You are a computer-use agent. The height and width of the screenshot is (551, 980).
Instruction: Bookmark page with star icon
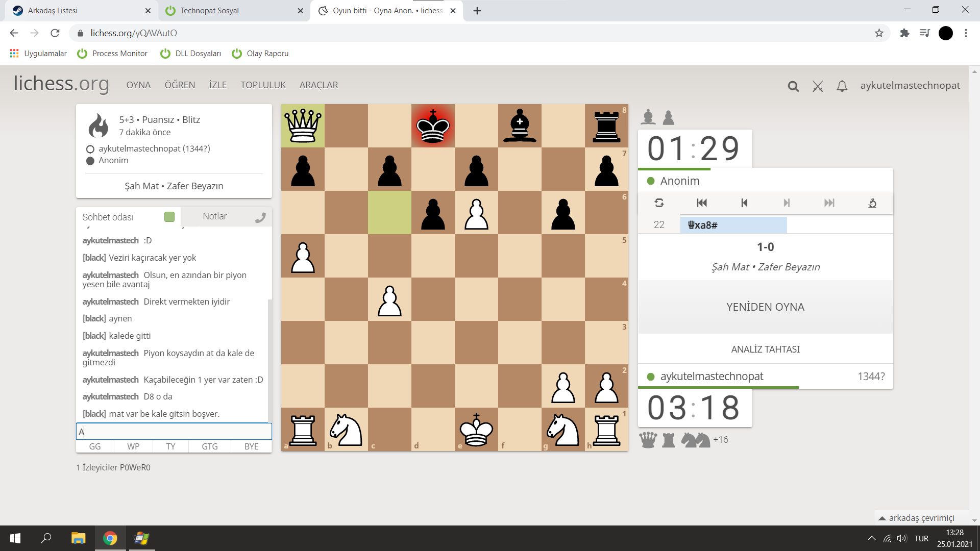tap(879, 33)
